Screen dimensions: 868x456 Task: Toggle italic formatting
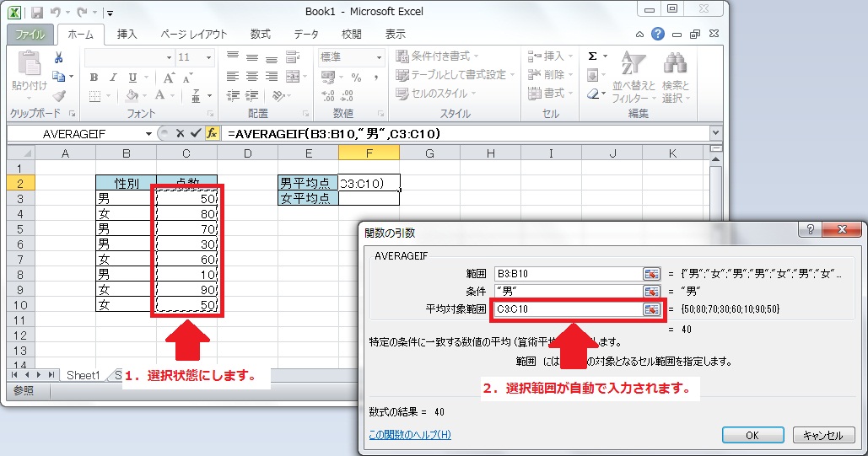coord(113,78)
